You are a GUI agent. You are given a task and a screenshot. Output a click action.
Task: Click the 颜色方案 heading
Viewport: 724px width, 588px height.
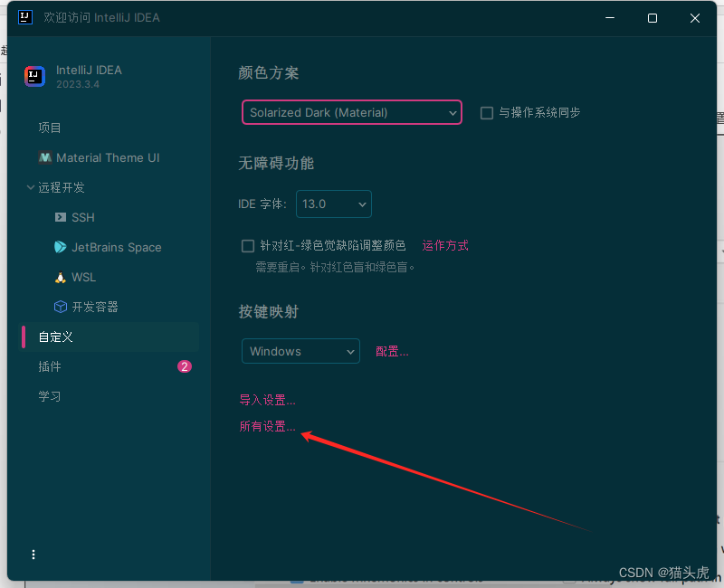269,73
